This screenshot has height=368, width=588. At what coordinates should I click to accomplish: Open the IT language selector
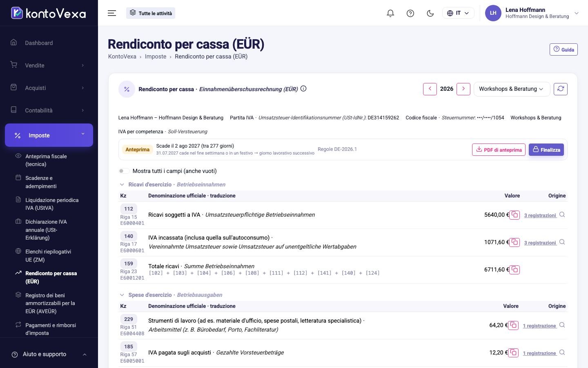click(458, 13)
